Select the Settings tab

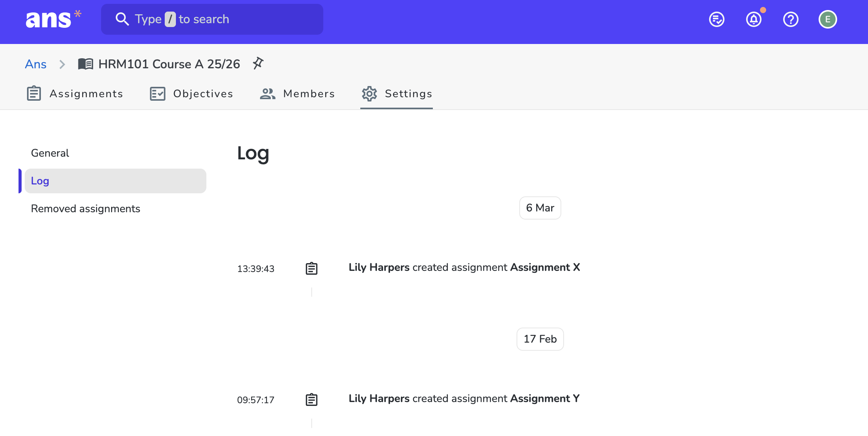point(397,94)
